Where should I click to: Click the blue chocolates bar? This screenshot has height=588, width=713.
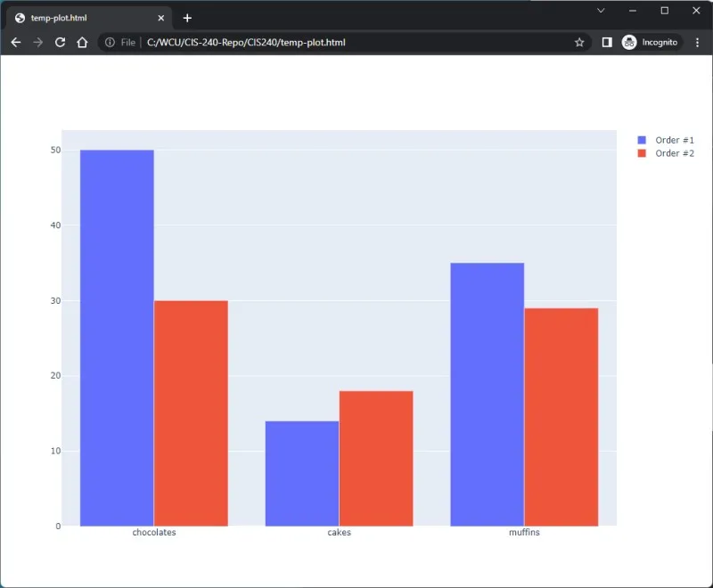[117, 338]
